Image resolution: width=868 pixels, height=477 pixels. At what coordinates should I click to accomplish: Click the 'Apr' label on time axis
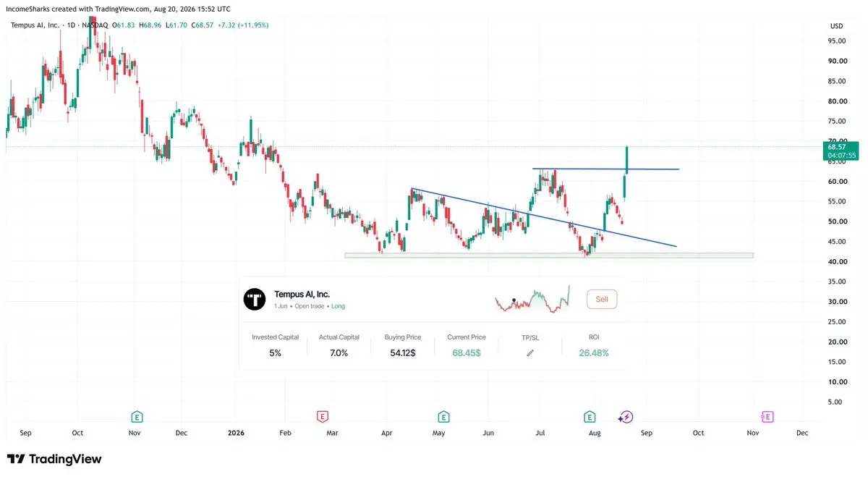tap(386, 433)
